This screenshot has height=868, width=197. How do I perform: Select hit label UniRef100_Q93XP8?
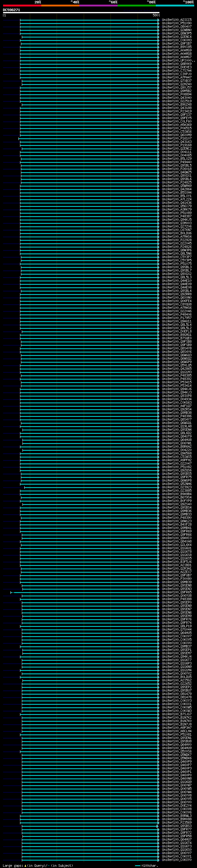coord(177,396)
